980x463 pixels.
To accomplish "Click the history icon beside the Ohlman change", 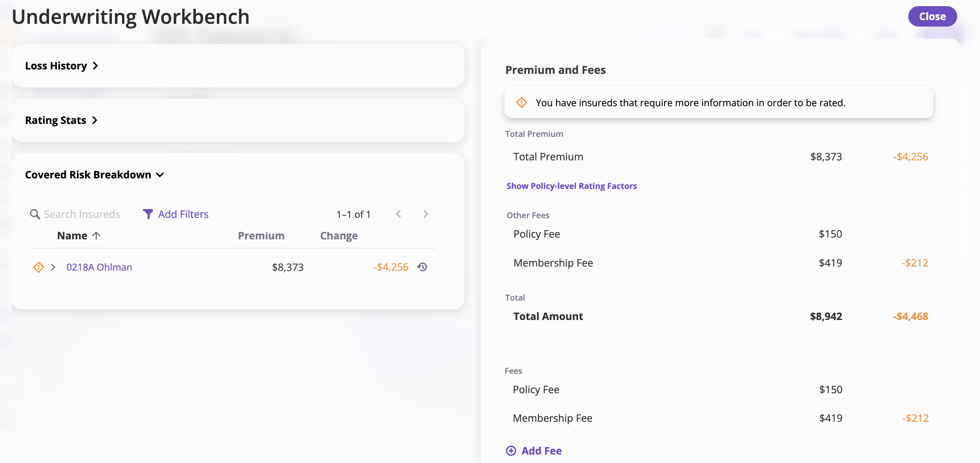I will click(x=422, y=267).
